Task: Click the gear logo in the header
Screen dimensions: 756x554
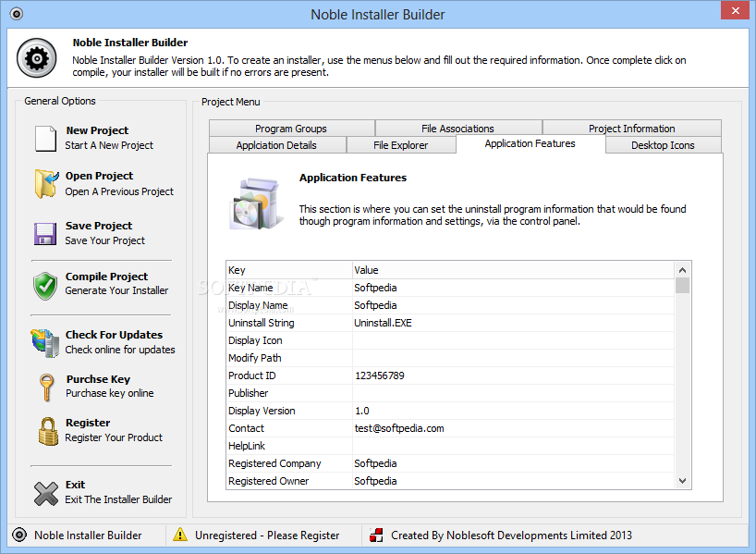Action: coord(37,58)
